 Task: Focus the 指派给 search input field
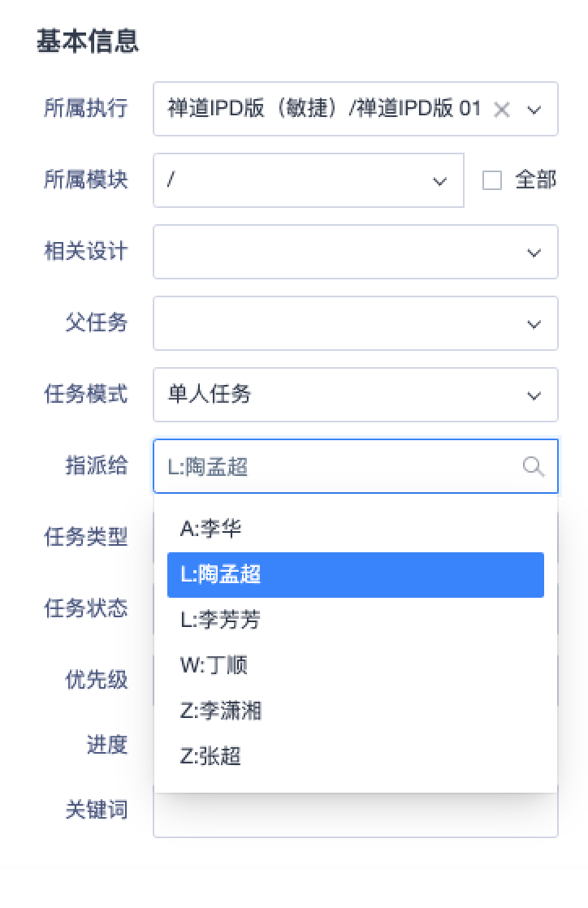tap(355, 466)
